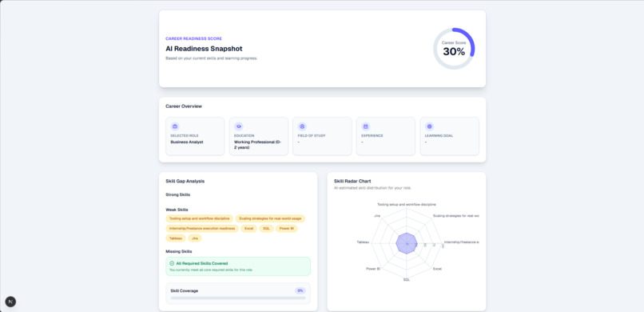Select the Excel weak skill tag
The width and height of the screenshot is (644, 312).
tap(249, 229)
